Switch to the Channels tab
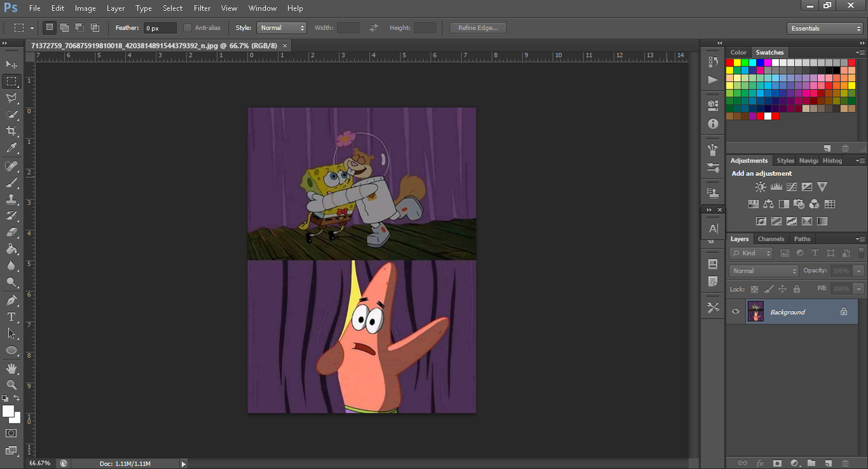This screenshot has height=469, width=868. 771,239
